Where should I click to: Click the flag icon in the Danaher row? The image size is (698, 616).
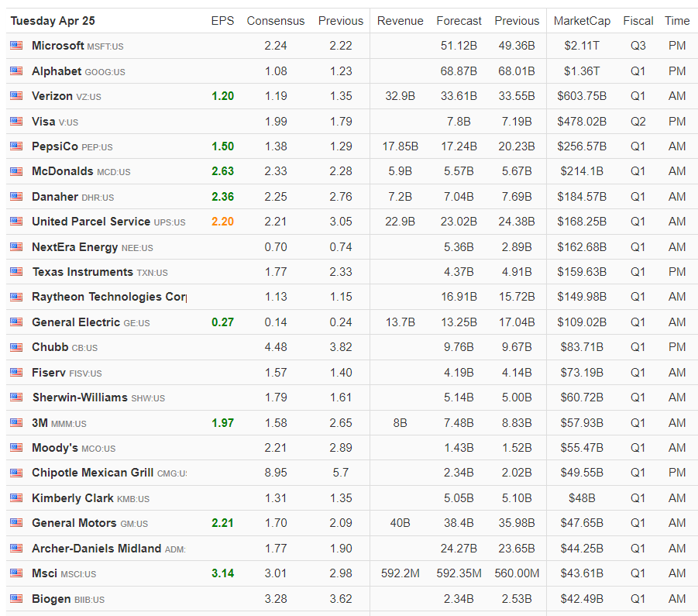pos(16,196)
